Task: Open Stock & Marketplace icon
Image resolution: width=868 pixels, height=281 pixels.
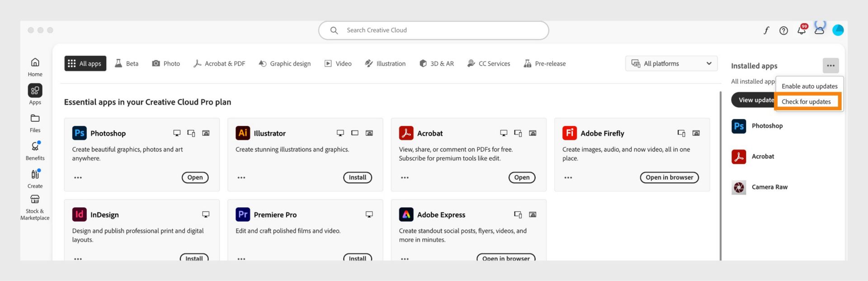Action: (x=35, y=200)
